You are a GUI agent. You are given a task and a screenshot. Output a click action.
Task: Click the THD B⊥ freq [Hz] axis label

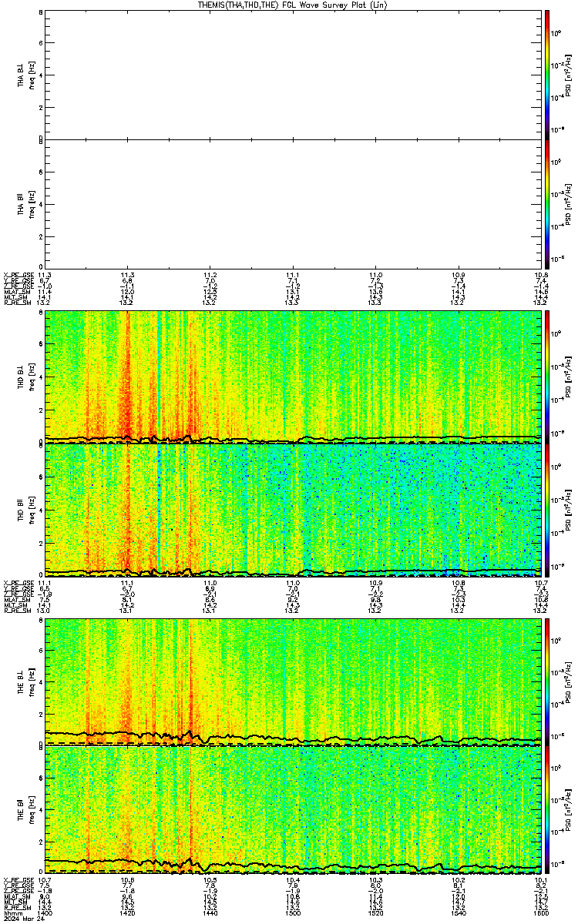click(x=32, y=377)
